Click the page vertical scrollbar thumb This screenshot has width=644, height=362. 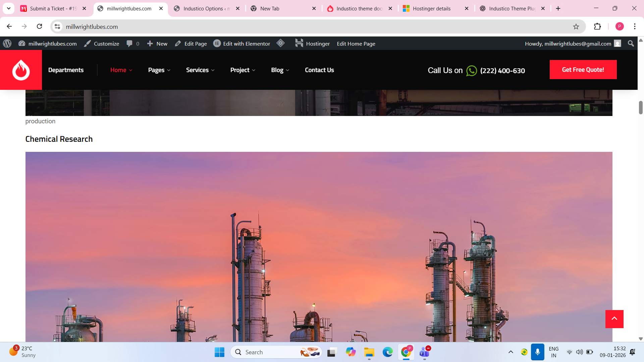[x=640, y=108]
